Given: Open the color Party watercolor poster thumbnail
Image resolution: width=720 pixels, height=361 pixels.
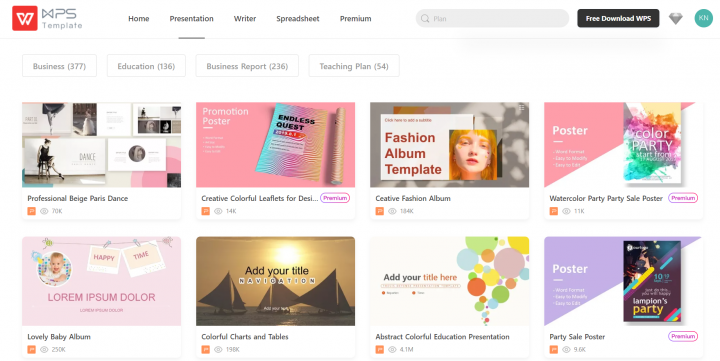Looking at the screenshot, I should 624,145.
